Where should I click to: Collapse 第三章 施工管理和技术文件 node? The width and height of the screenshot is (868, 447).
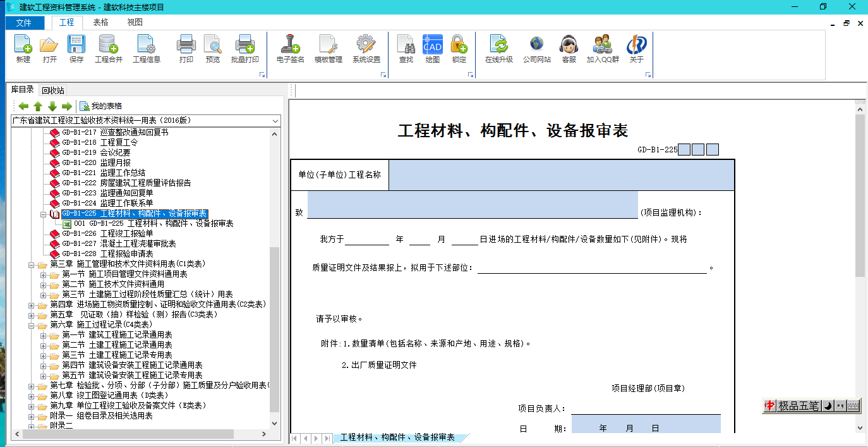tap(32, 264)
